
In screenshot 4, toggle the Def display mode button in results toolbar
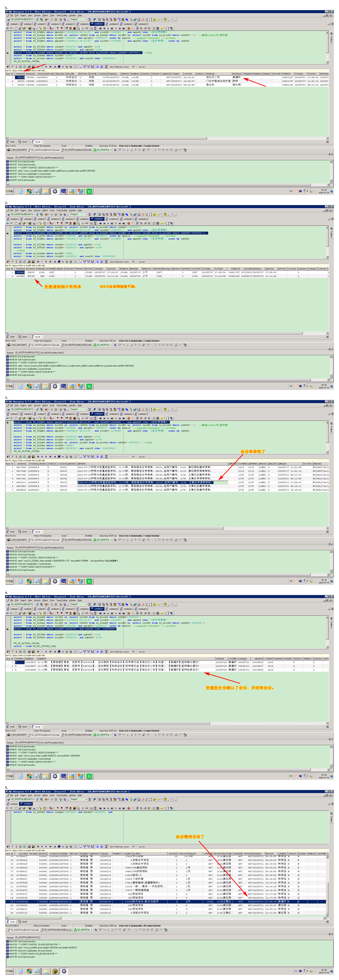(x=81, y=652)
